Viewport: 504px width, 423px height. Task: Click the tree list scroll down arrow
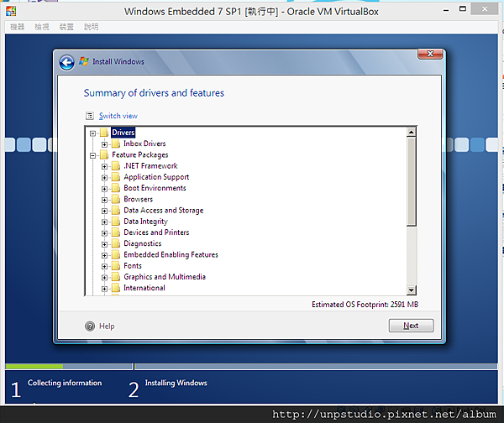point(412,290)
